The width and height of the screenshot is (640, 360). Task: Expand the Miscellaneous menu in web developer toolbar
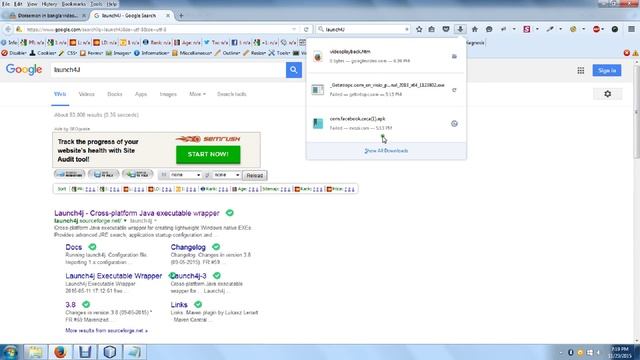pyautogui.click(x=192, y=53)
